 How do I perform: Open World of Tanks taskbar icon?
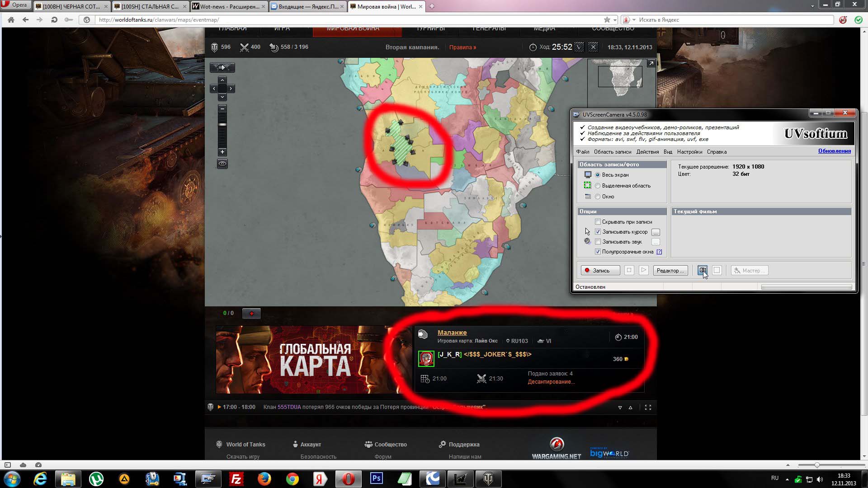pos(488,479)
